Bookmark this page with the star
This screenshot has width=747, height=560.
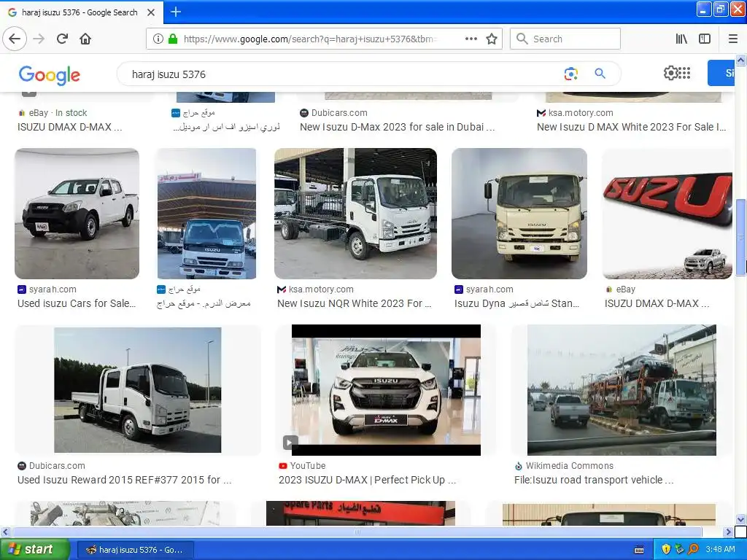click(491, 39)
